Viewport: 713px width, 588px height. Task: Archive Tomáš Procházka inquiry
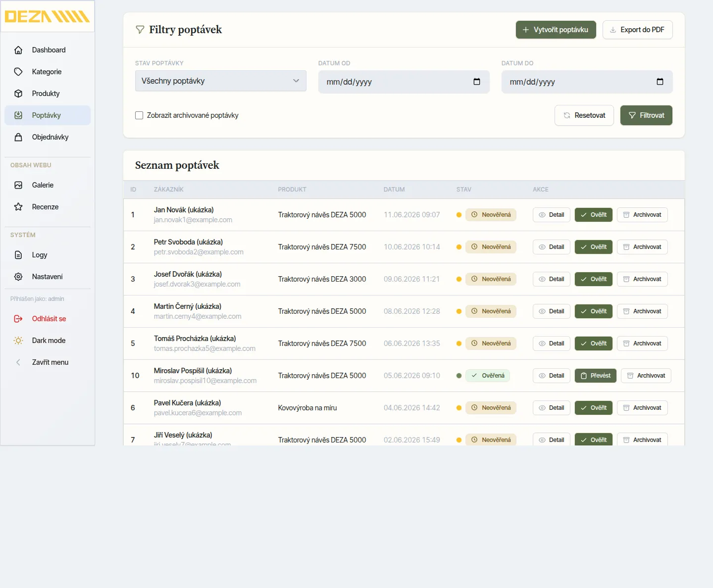click(642, 343)
